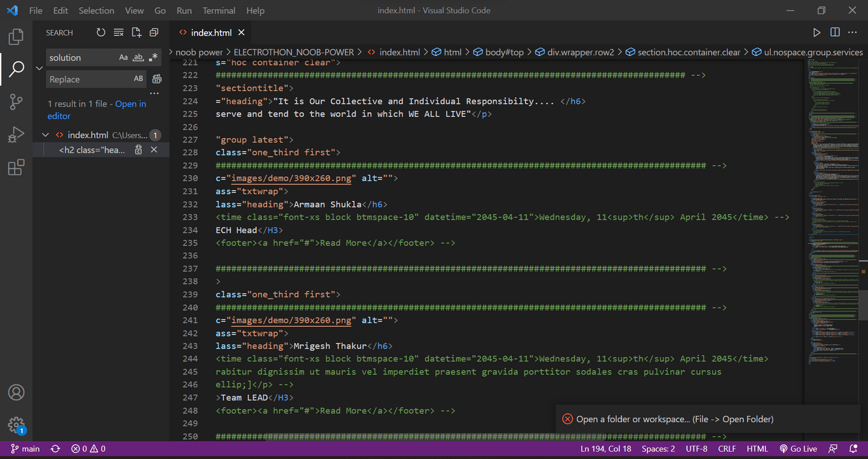Toggle Match Case in search box
The image size is (868, 459).
(x=124, y=57)
